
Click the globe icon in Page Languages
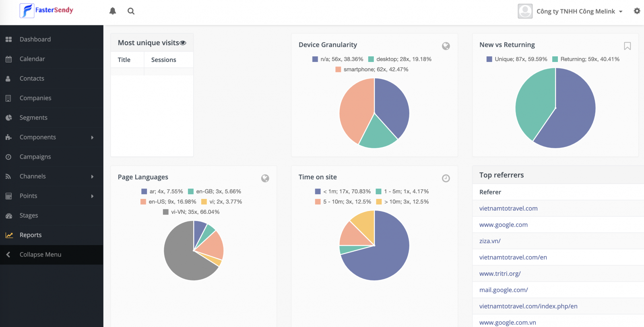(265, 178)
